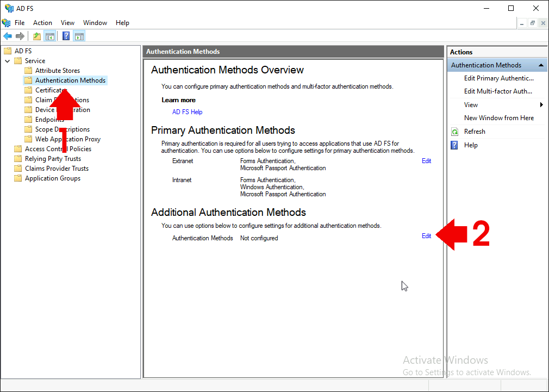Click Refresh in the Actions pane
Screen dimensions: 549x392
coord(475,132)
